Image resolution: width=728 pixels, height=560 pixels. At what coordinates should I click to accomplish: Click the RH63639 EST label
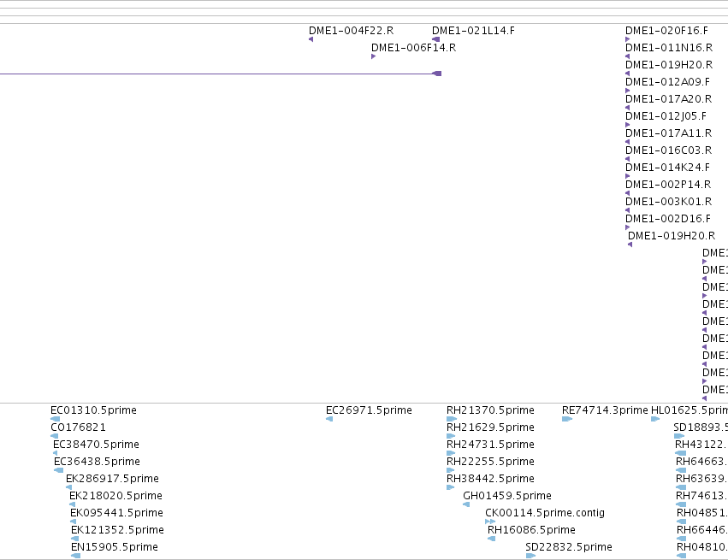coord(702,479)
